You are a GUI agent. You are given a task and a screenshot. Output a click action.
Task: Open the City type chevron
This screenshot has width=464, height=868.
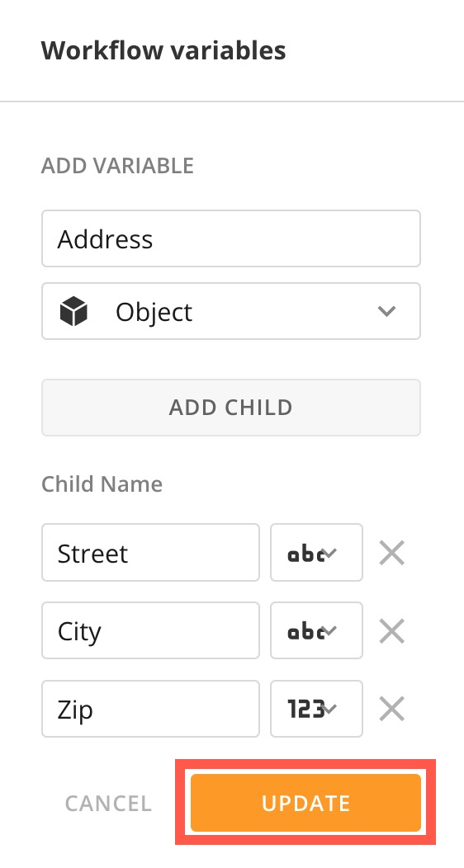coord(330,630)
